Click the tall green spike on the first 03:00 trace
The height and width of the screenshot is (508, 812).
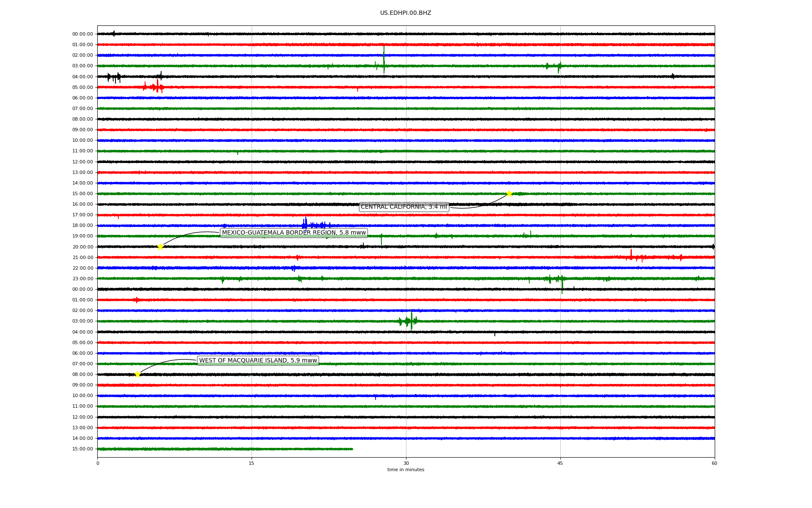384,61
